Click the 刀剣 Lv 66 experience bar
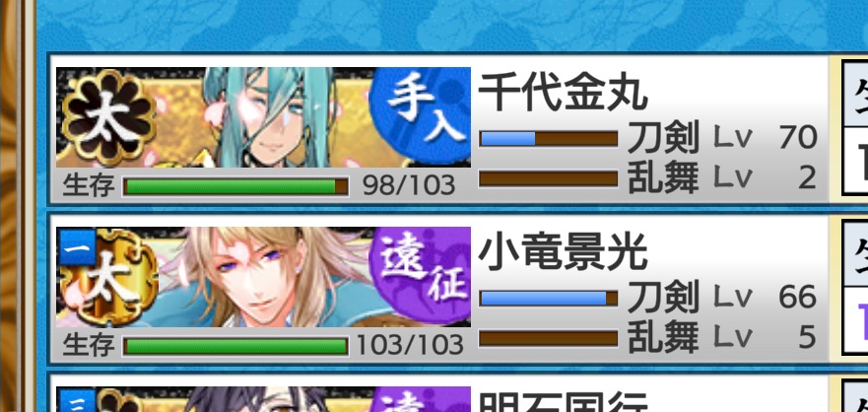This screenshot has height=412, width=868. click(x=548, y=299)
